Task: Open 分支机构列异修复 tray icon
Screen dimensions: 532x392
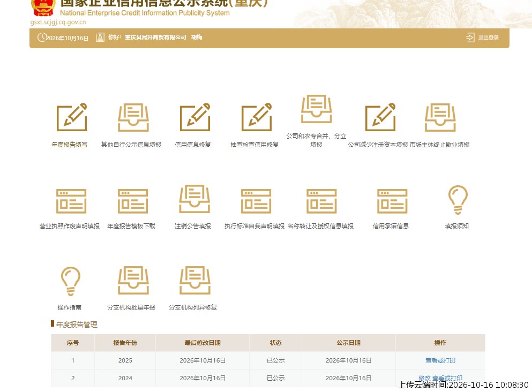Action: 195,280
